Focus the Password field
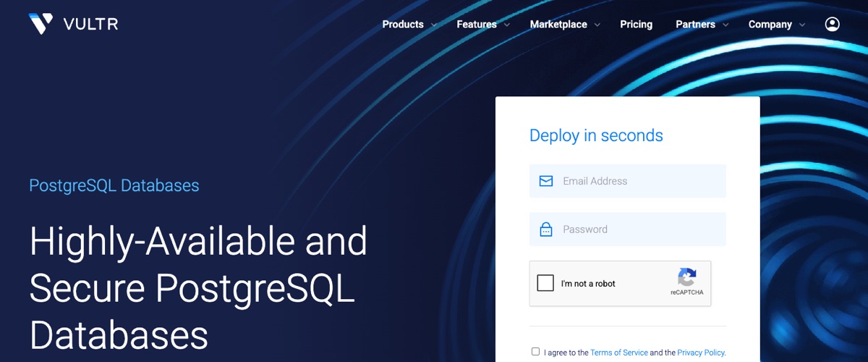The image size is (868, 362). [x=628, y=230]
